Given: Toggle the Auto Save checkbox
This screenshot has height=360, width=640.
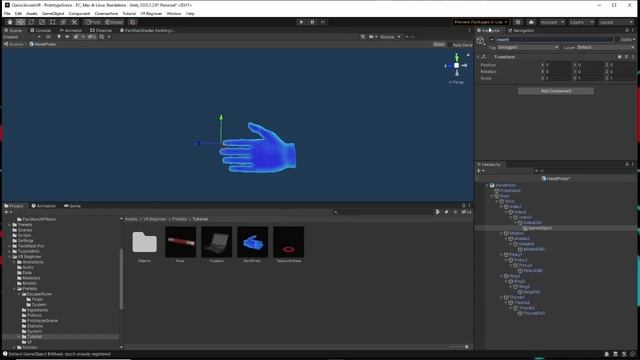Looking at the screenshot, I should coord(450,44).
